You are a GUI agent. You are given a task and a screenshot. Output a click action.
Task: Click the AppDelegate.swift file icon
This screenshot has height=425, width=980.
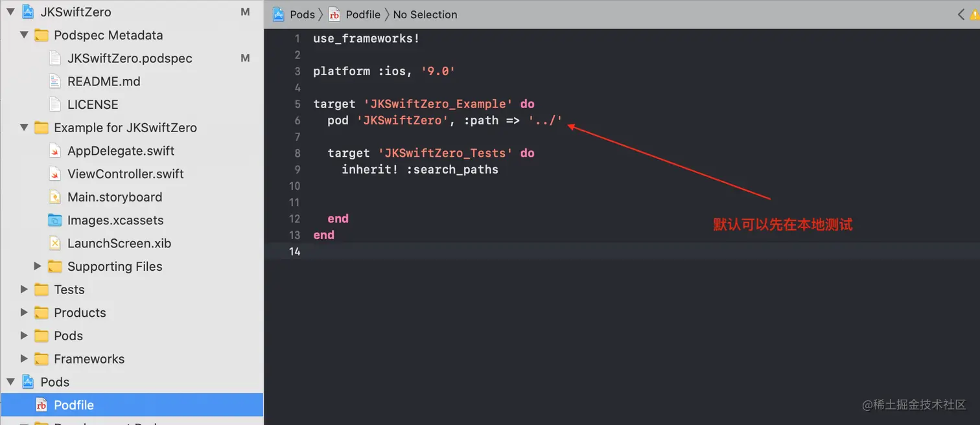tap(55, 151)
